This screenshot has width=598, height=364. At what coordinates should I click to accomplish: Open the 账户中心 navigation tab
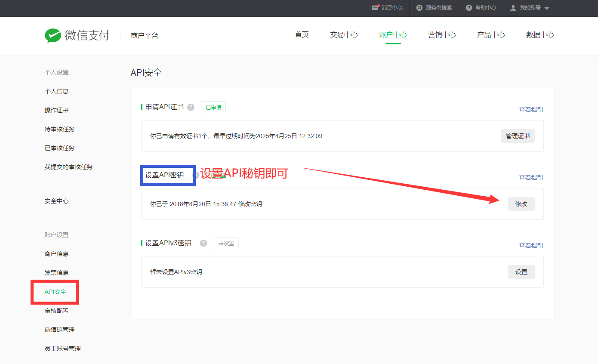(393, 35)
